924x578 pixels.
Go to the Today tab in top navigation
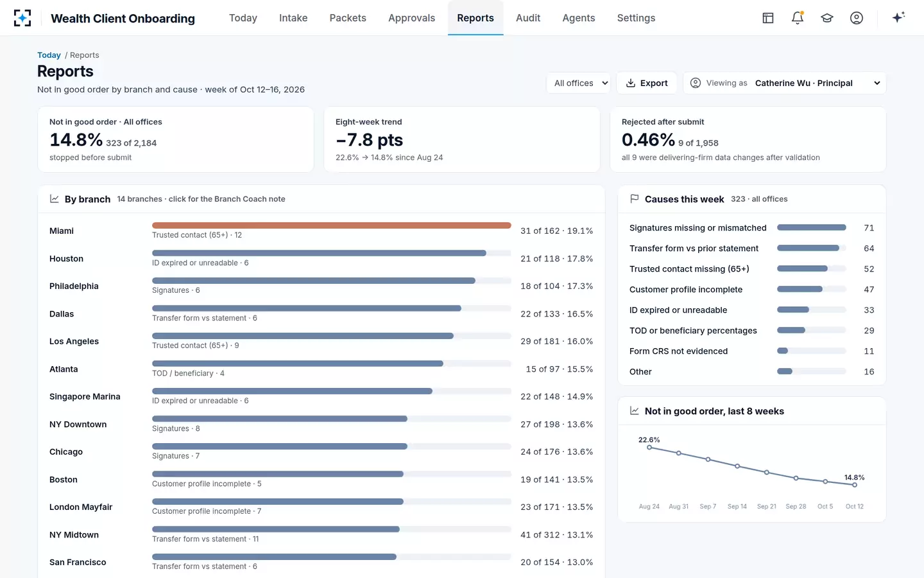(243, 18)
